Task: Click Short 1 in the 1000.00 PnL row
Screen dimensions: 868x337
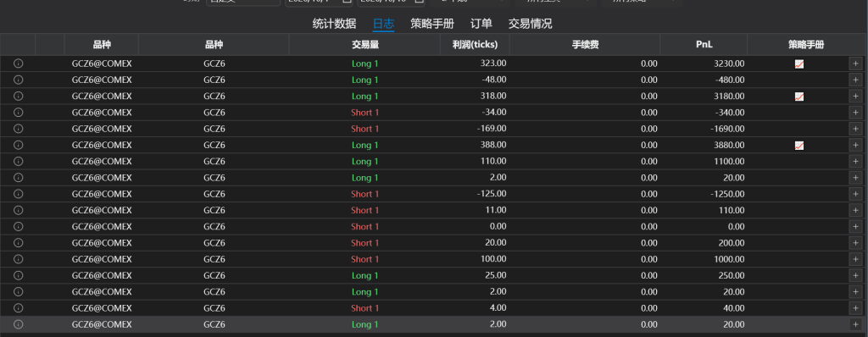Action: (x=364, y=259)
